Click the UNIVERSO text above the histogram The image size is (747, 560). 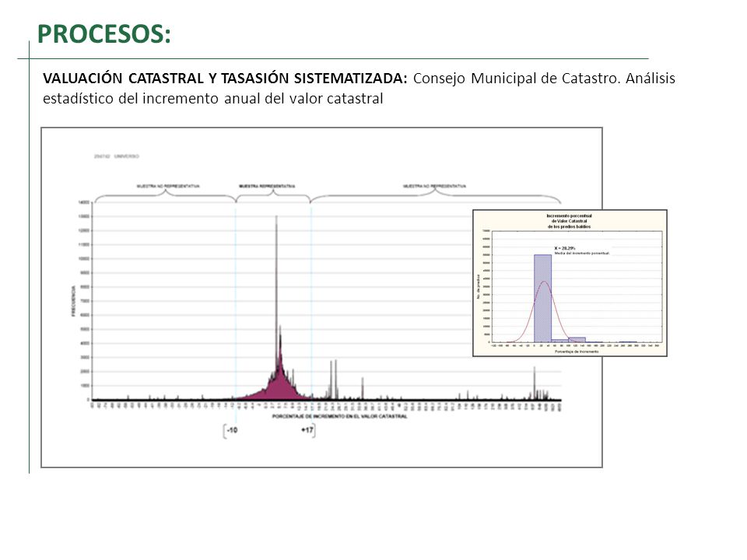tap(126, 156)
